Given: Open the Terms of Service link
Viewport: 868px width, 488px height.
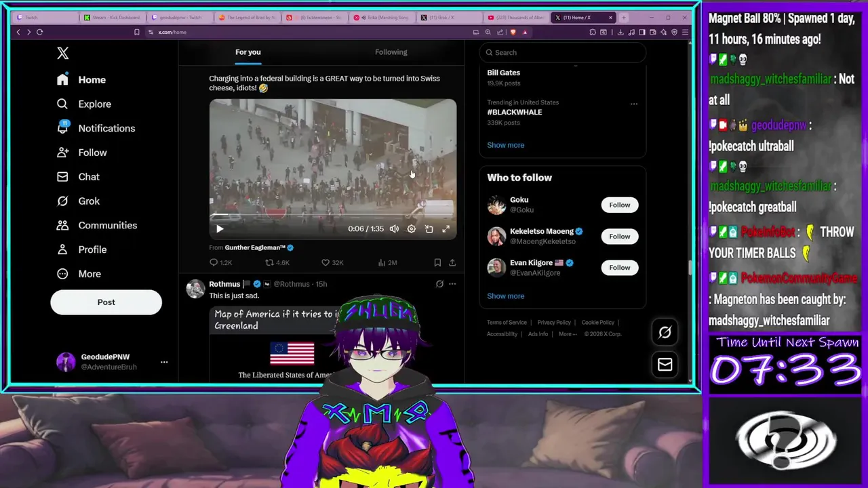Looking at the screenshot, I should pos(507,323).
